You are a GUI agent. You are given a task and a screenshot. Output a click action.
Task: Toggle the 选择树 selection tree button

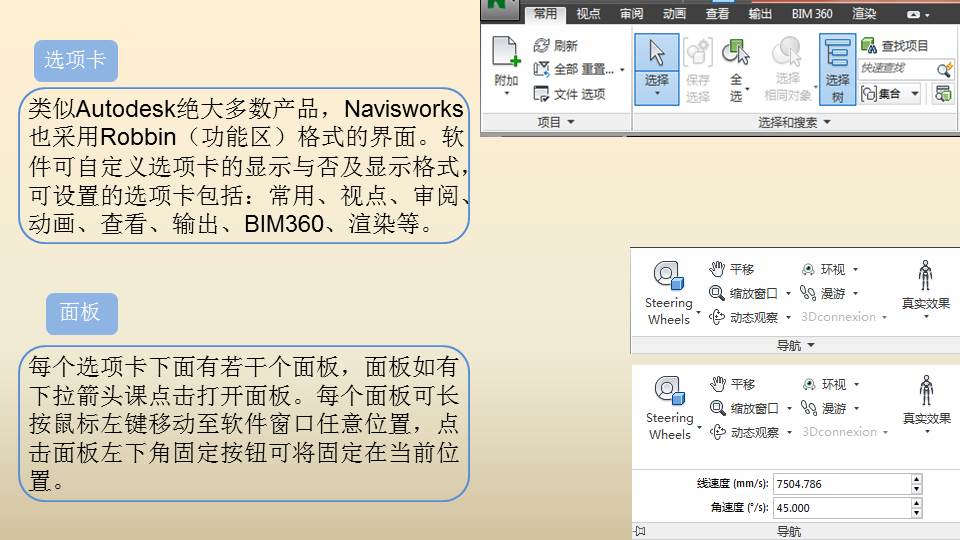837,69
